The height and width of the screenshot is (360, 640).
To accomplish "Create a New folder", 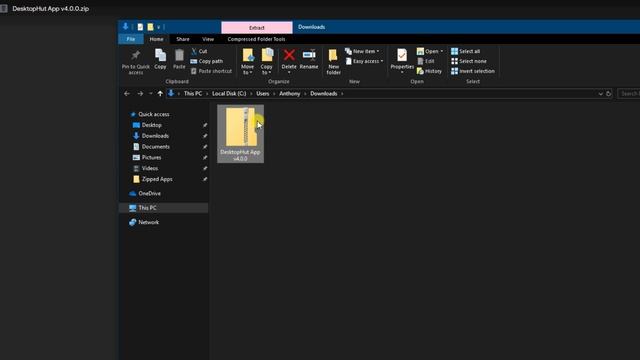I will pos(333,62).
